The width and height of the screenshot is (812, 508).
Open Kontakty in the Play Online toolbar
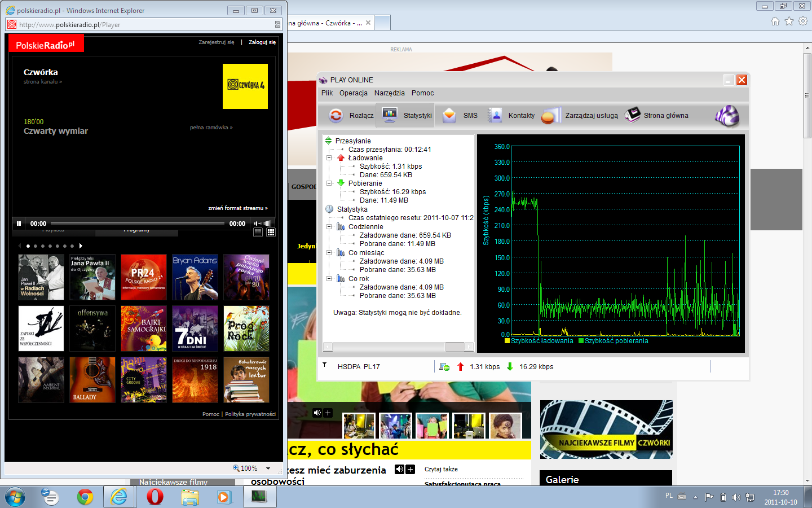click(511, 115)
